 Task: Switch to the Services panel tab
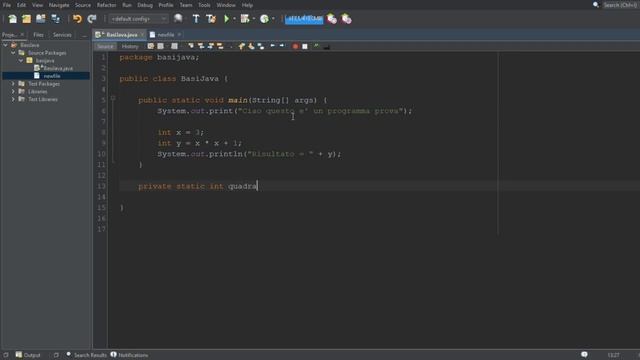[62, 35]
